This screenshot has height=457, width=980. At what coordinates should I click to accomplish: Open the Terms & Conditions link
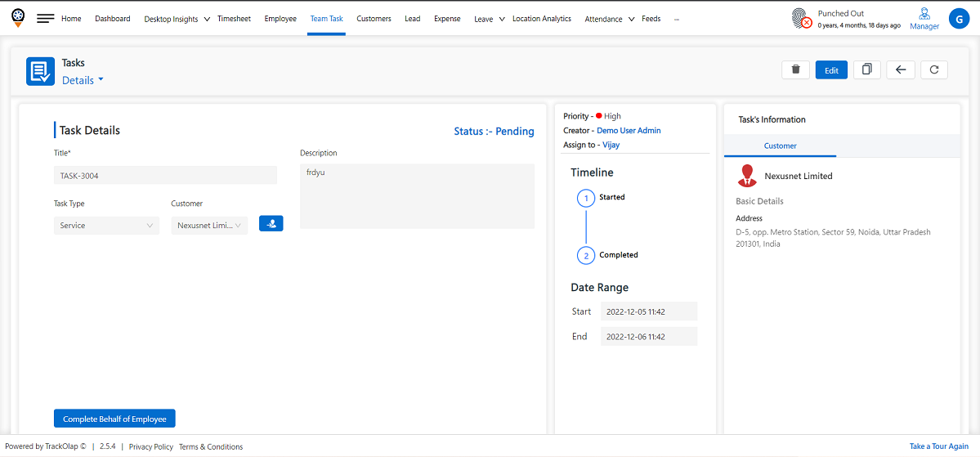[x=211, y=447]
